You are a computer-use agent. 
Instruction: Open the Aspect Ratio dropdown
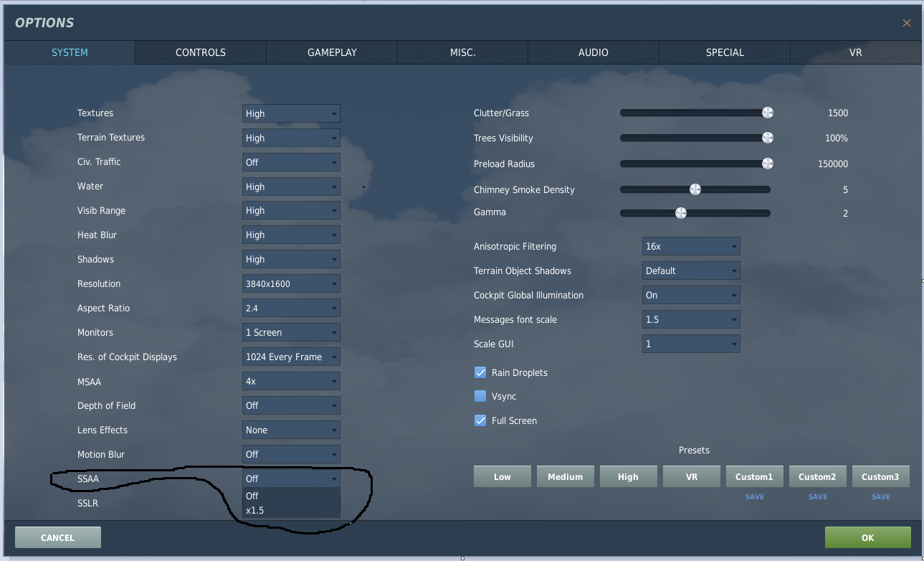291,308
